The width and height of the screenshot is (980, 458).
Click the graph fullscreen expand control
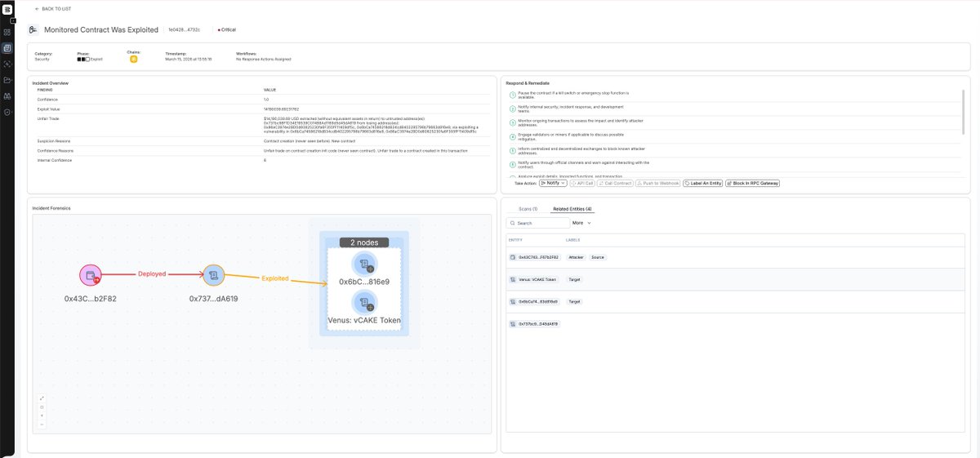tap(42, 398)
